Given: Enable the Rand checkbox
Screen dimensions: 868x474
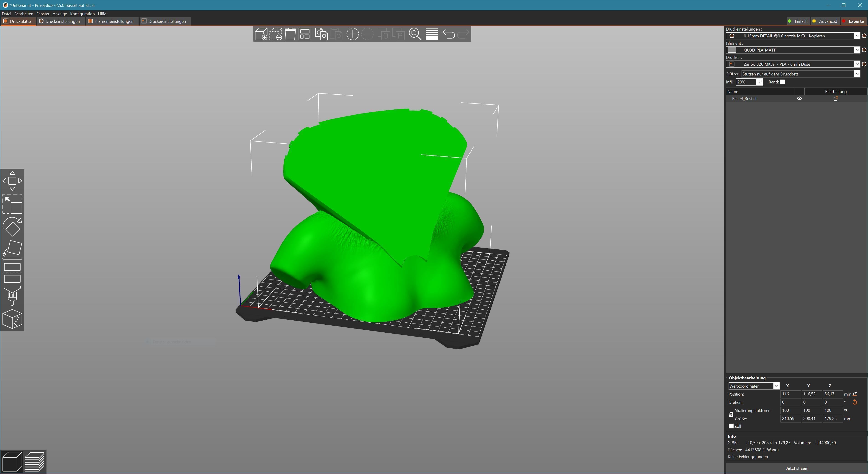Looking at the screenshot, I should click(783, 82).
